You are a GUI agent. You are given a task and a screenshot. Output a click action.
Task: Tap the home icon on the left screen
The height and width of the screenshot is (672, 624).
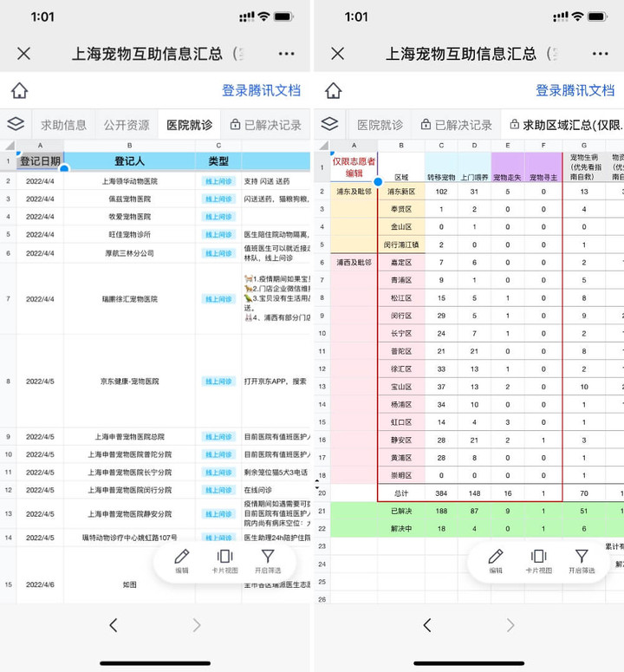click(20, 90)
